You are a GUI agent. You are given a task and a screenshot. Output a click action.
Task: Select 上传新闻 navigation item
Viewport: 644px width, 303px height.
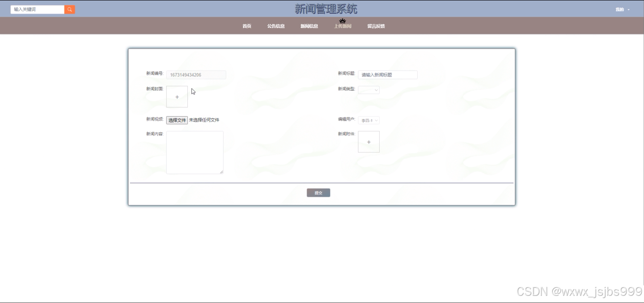[343, 26]
